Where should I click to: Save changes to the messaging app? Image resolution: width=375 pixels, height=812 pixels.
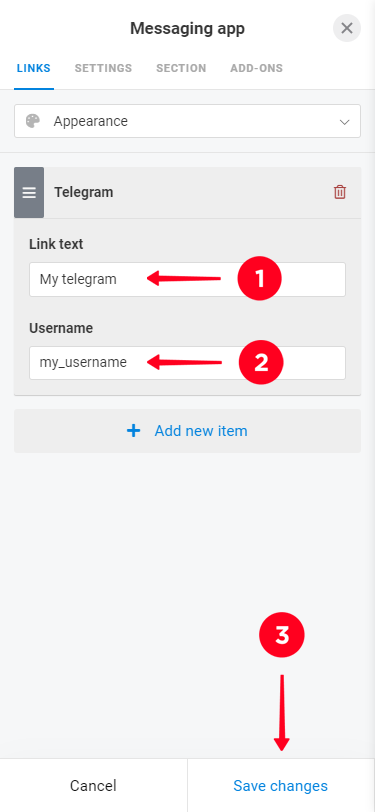[281, 786]
